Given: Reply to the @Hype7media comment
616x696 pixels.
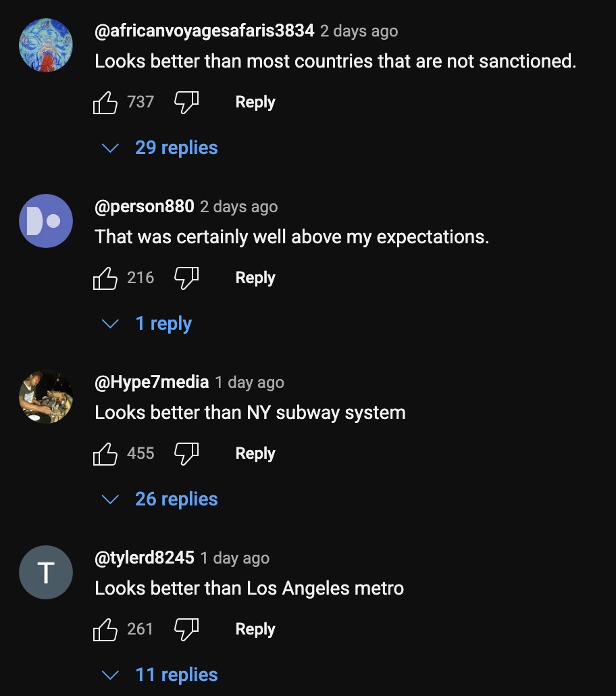Looking at the screenshot, I should pos(255,454).
